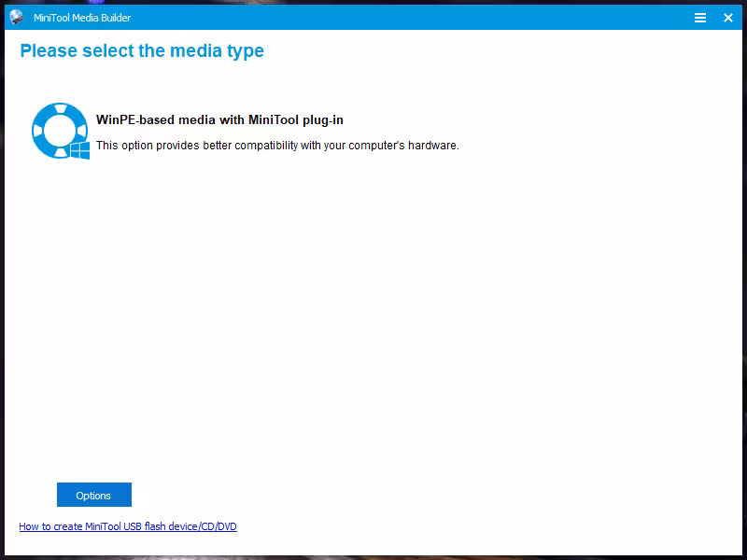747x560 pixels.
Task: Click the MiniTool disc icon in the title bar
Action: (17, 18)
